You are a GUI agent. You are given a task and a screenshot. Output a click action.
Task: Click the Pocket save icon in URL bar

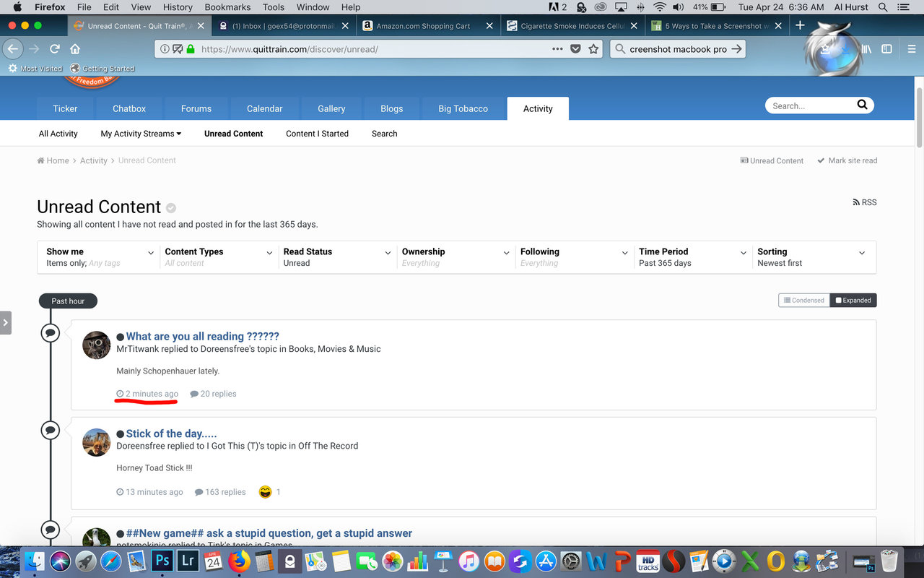pyautogui.click(x=575, y=49)
